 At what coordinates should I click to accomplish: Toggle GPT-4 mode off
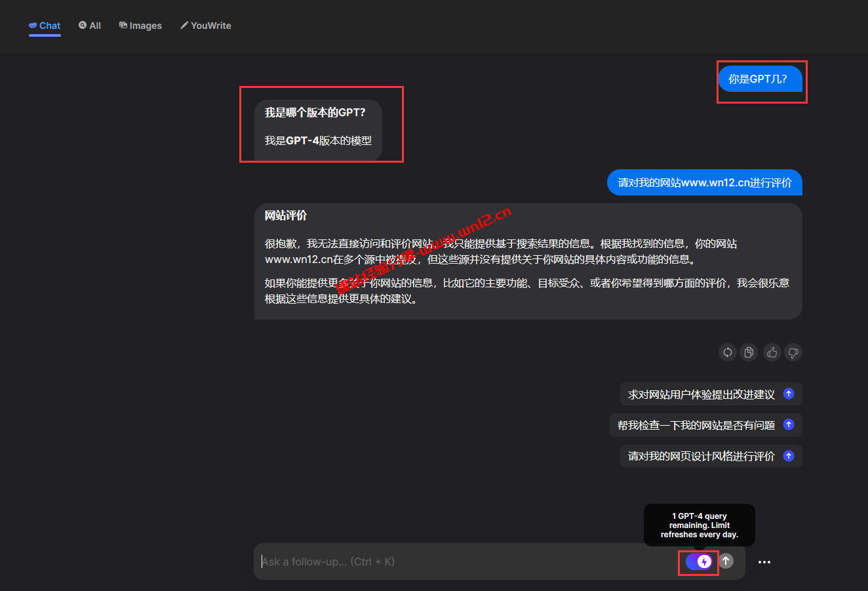coord(698,562)
